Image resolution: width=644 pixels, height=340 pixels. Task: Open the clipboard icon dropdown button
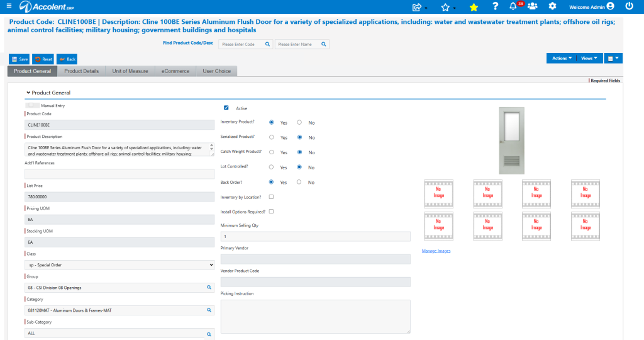613,59
